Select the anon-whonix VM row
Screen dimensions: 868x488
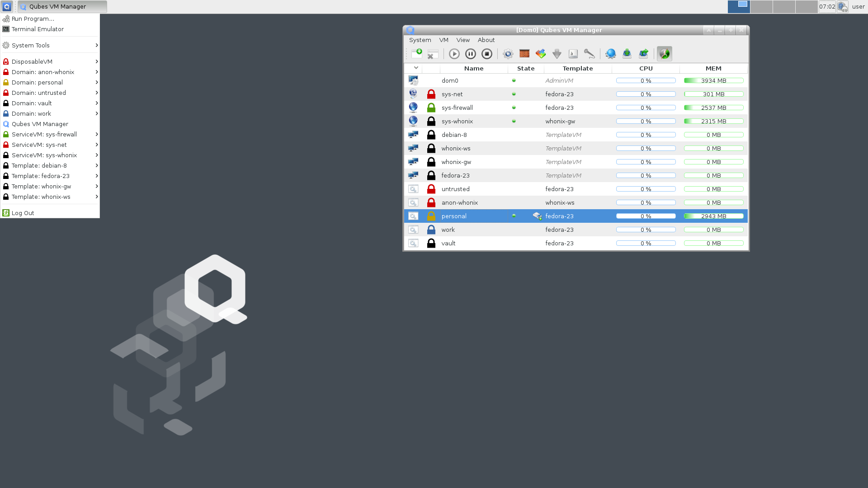coord(576,202)
